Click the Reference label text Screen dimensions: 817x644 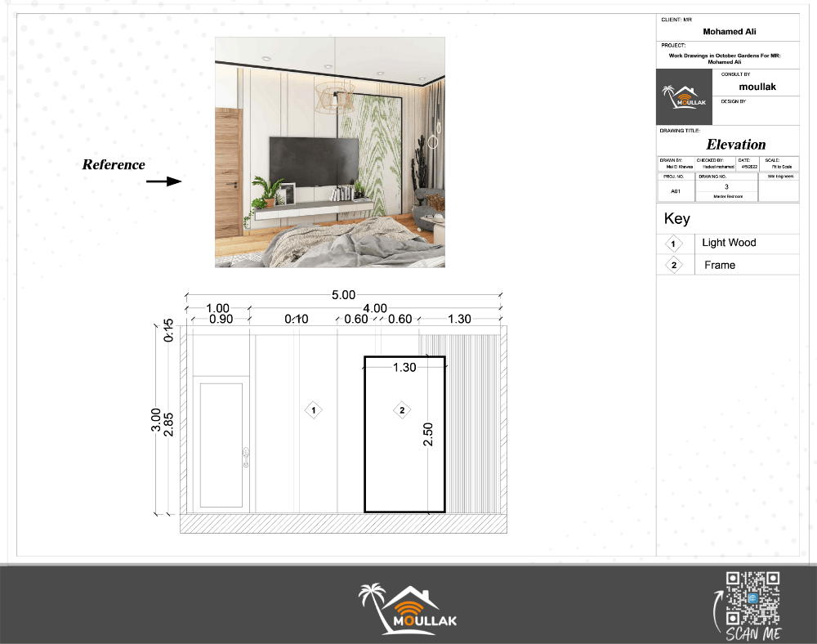tap(114, 164)
